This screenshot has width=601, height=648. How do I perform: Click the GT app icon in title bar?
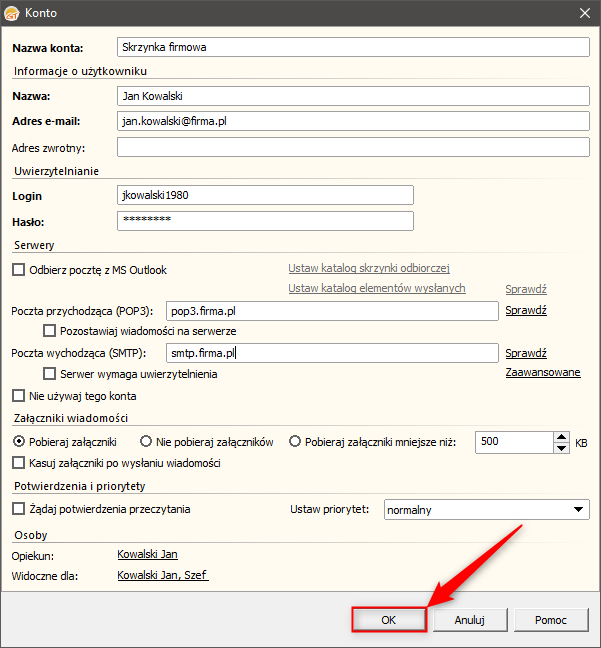12,13
